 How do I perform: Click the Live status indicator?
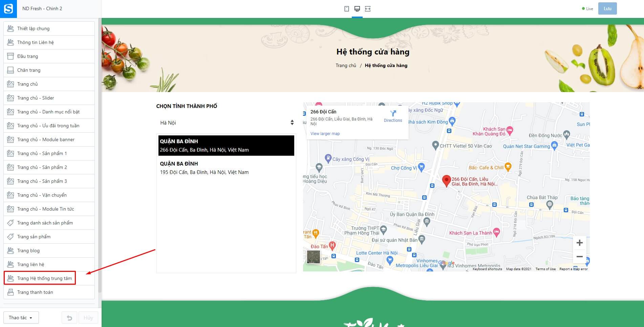tap(587, 9)
